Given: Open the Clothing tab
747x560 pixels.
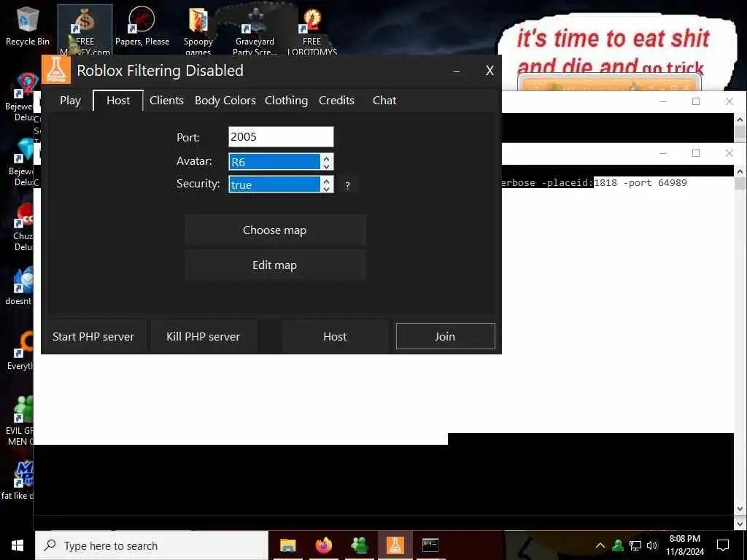Looking at the screenshot, I should (286, 101).
